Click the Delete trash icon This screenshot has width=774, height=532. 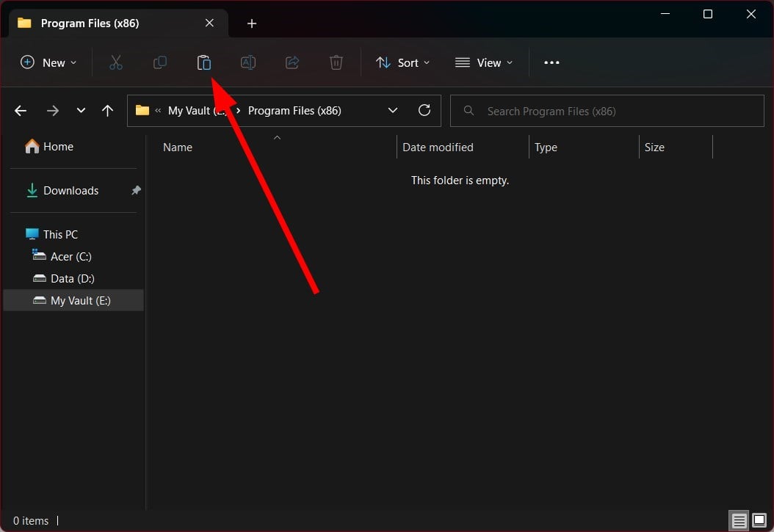336,63
